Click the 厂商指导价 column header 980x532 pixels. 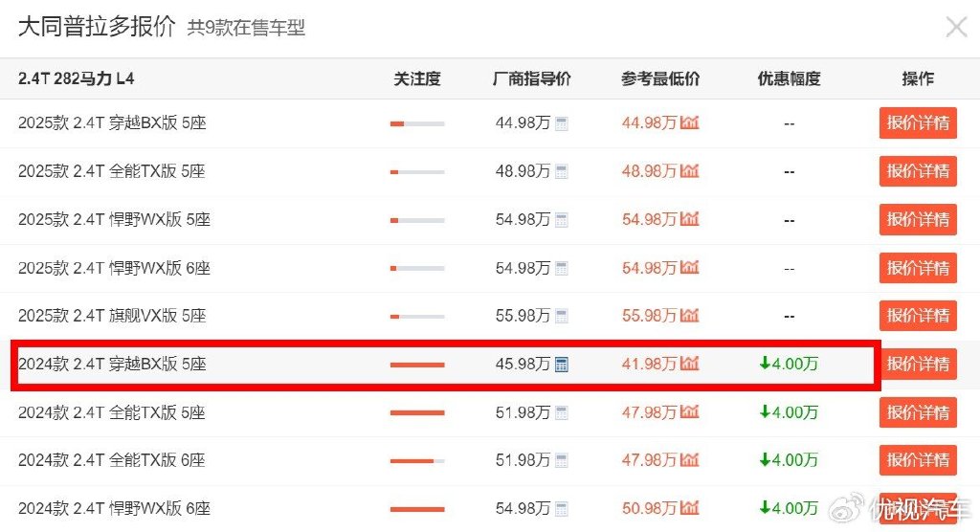pos(531,78)
